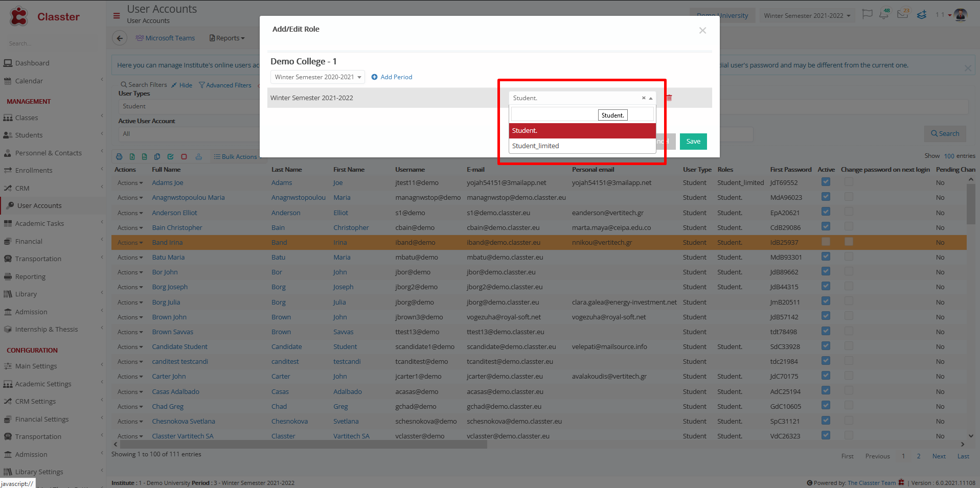980x488 pixels.
Task: Open the Reports dropdown
Action: (x=227, y=38)
